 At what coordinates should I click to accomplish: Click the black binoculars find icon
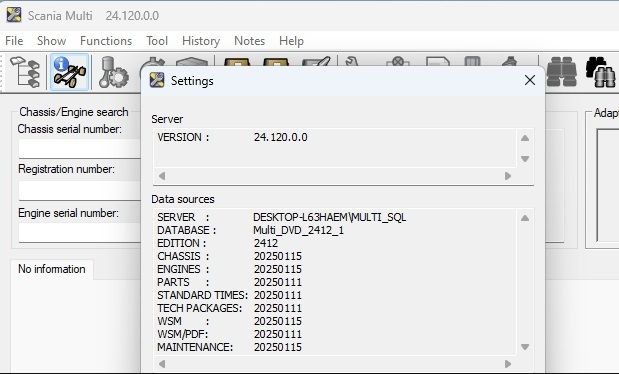pyautogui.click(x=600, y=72)
